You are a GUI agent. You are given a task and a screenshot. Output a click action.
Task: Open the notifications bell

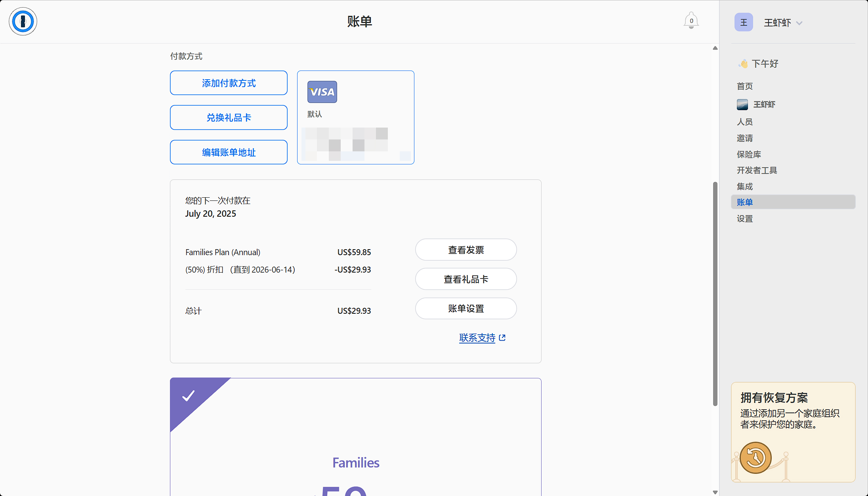[691, 21]
